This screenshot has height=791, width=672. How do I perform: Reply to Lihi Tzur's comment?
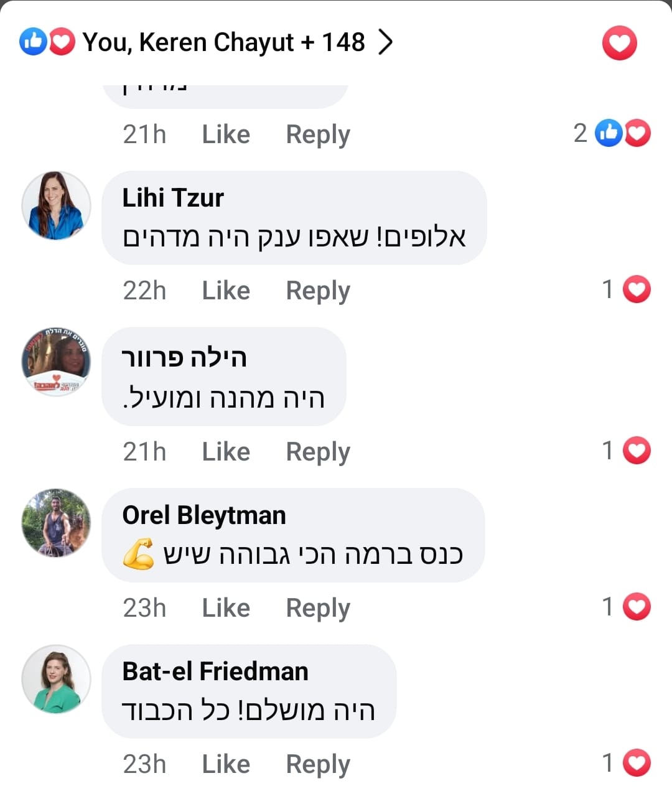(318, 291)
